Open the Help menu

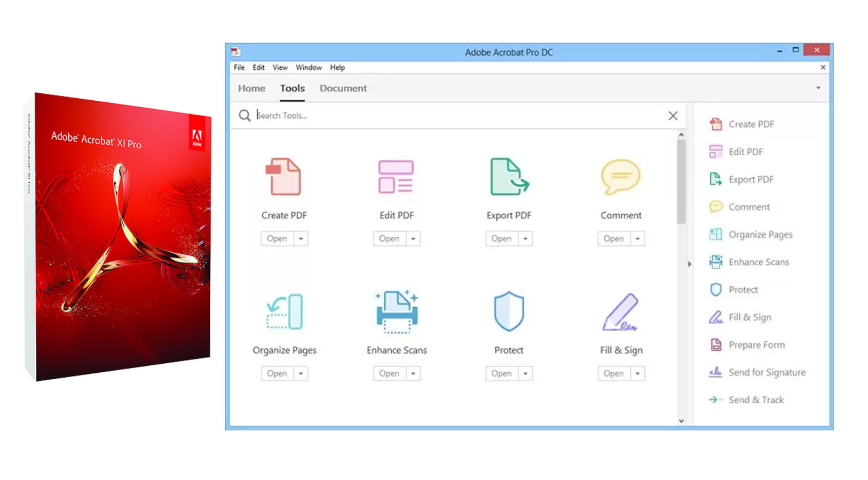point(337,67)
